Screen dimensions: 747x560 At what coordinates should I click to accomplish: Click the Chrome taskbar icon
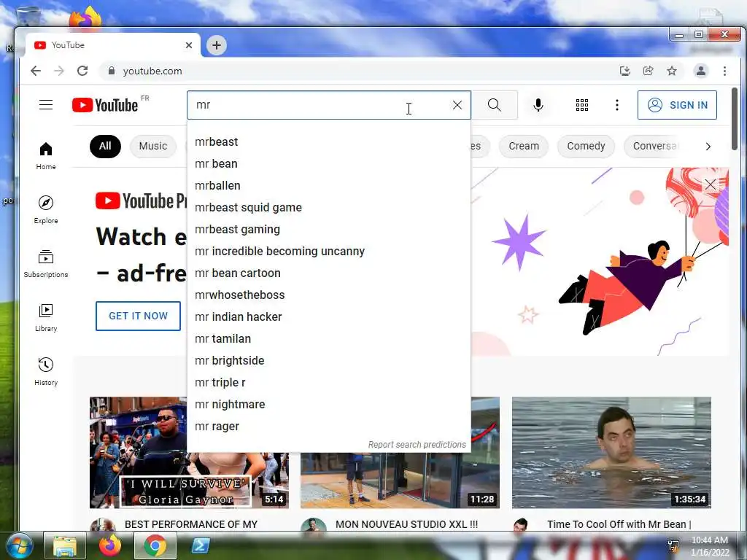(x=155, y=545)
